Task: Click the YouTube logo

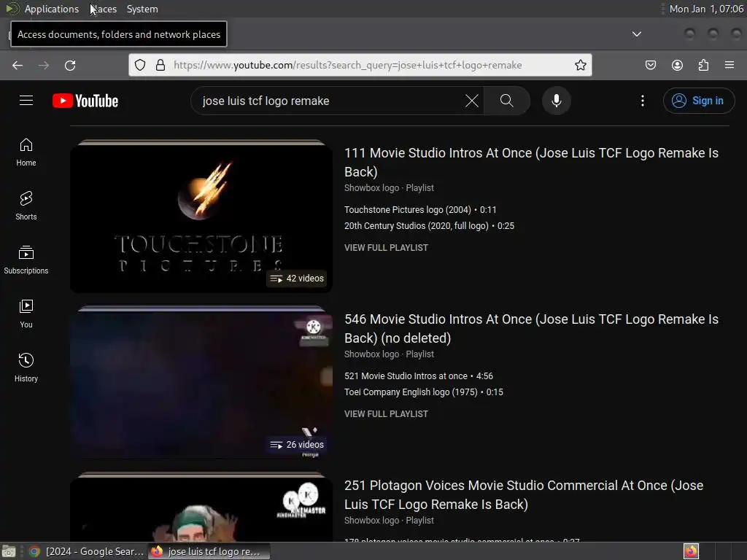Action: (x=85, y=101)
